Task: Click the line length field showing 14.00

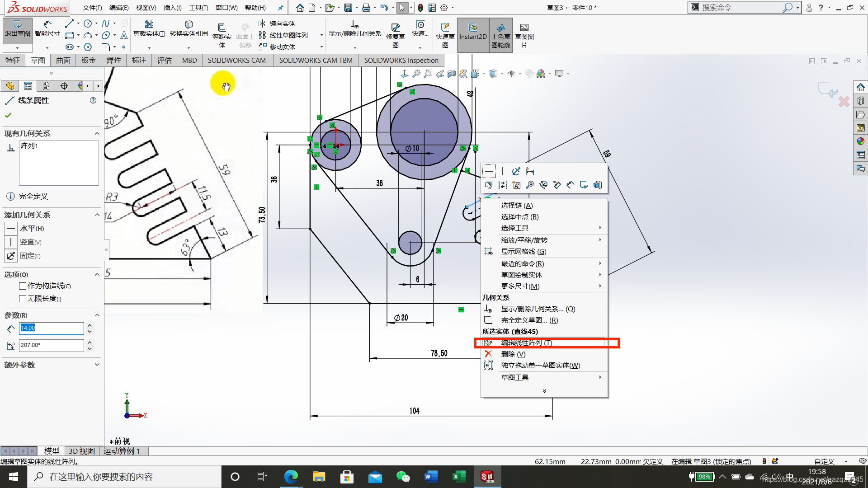Action: (51, 328)
